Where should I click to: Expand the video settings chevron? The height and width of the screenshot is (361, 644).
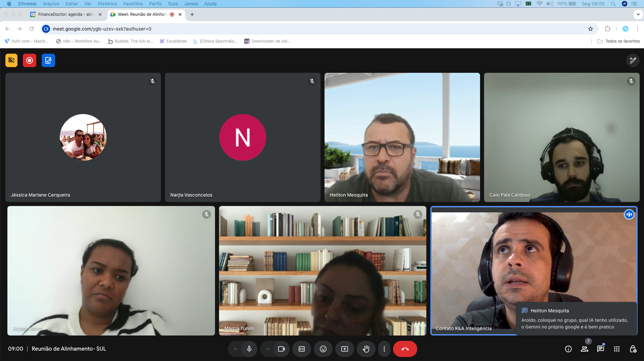(268, 349)
